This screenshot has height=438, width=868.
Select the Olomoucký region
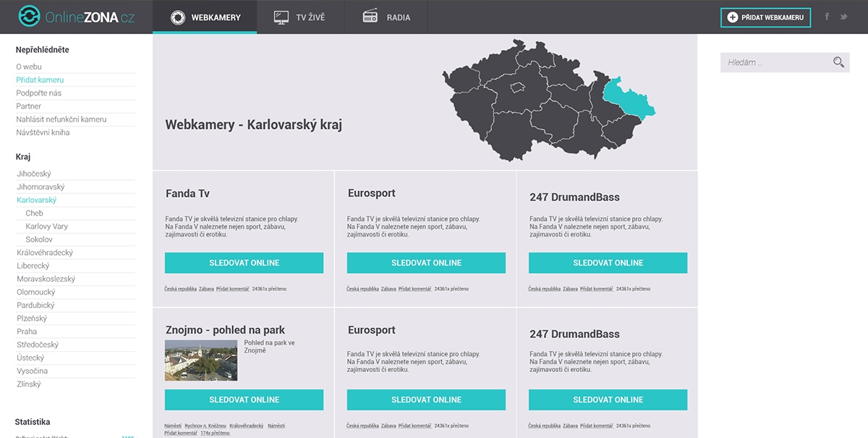coord(35,292)
